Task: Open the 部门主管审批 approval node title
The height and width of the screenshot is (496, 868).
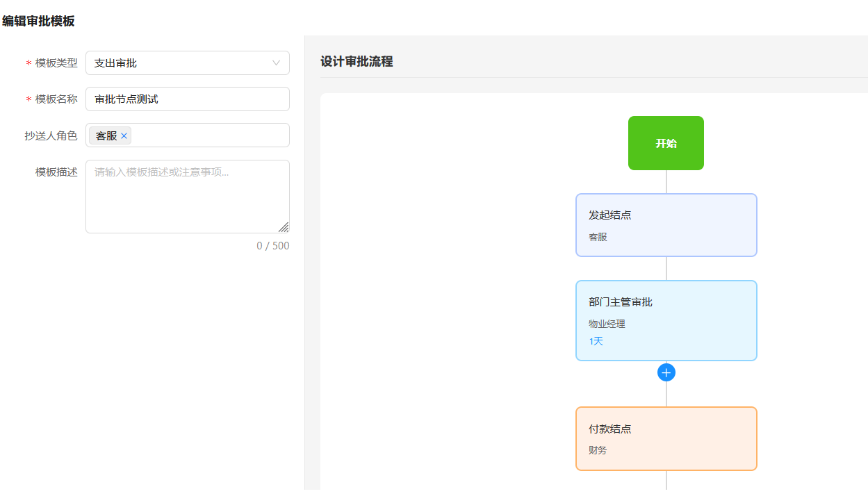Action: [x=620, y=302]
